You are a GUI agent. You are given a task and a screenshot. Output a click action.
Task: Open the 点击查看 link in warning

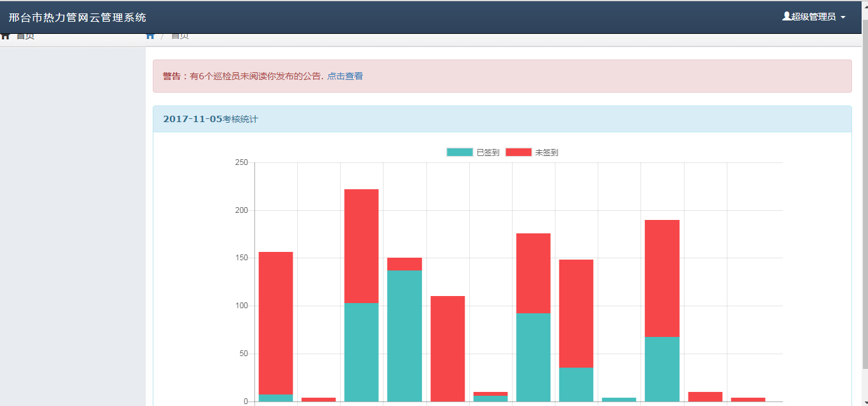[x=345, y=76]
